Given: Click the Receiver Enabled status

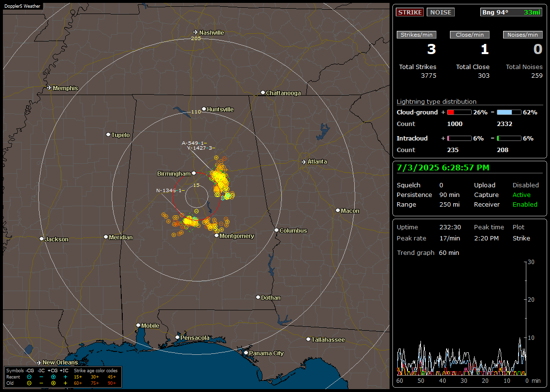Looking at the screenshot, I should (525, 205).
